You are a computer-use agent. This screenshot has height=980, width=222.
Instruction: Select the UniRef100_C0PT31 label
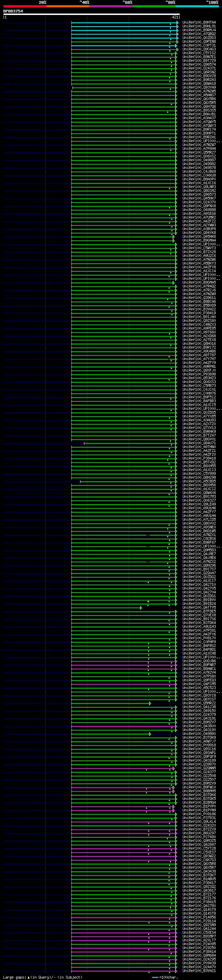coord(199,45)
